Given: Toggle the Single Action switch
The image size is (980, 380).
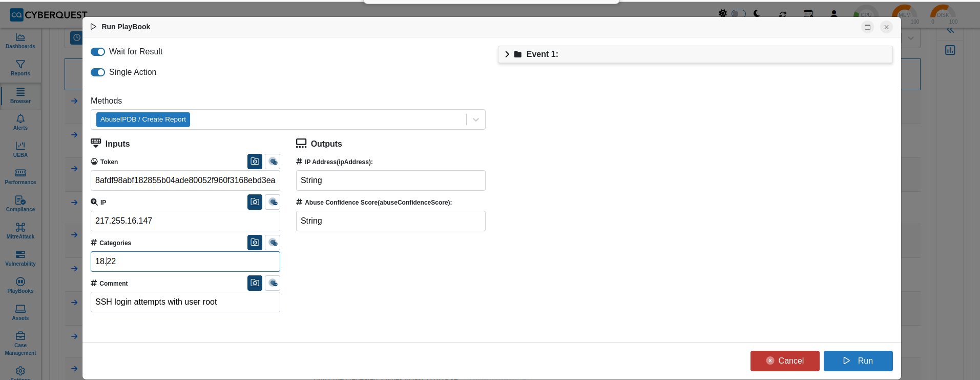Looking at the screenshot, I should pyautogui.click(x=98, y=72).
